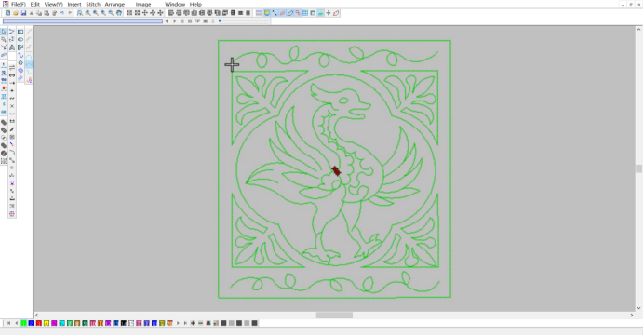Click the Save floppy disk icon
The image size is (644, 336).
[23, 13]
